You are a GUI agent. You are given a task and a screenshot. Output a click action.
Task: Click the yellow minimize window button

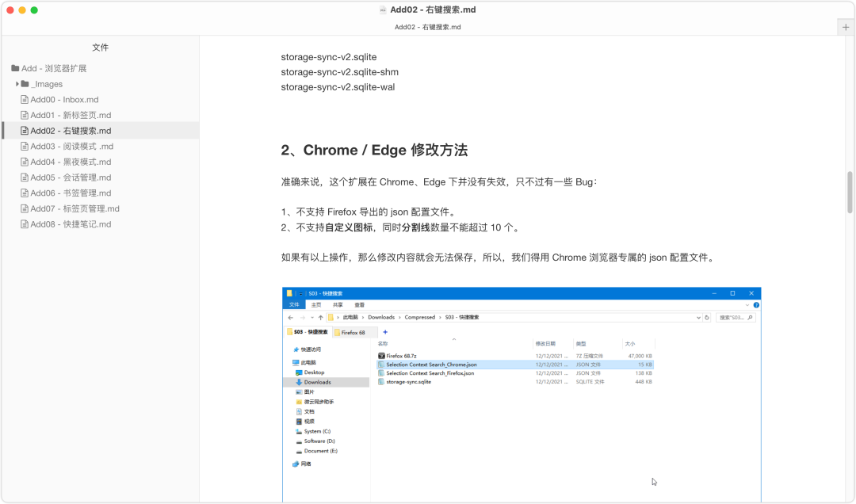point(22,10)
